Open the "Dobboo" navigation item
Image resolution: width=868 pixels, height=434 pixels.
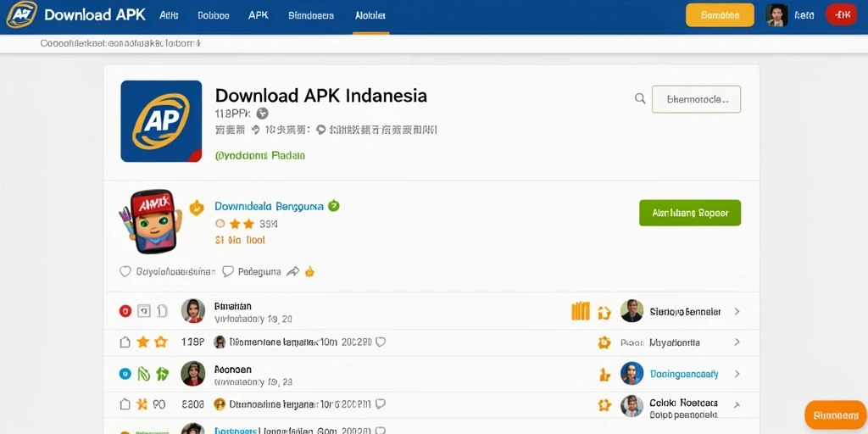tap(213, 15)
